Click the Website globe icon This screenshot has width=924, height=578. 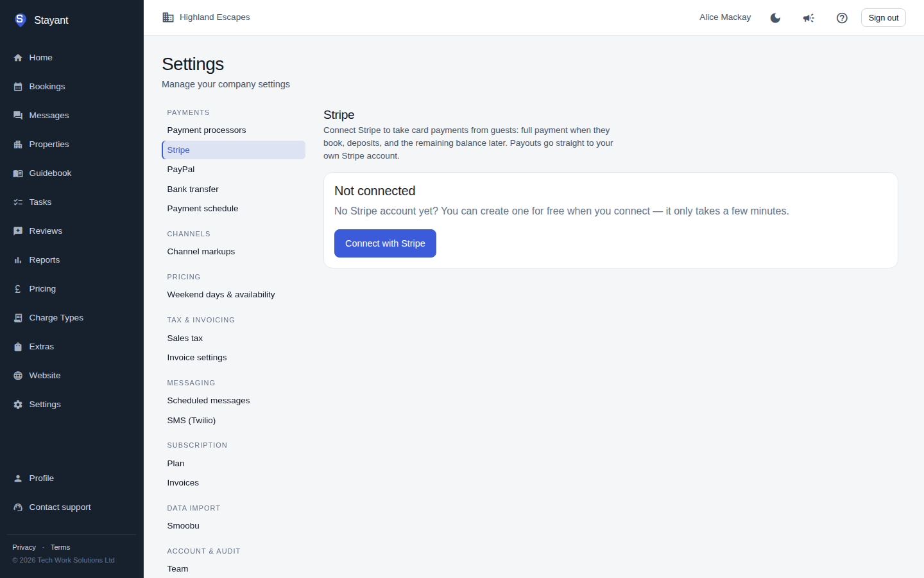pos(18,376)
